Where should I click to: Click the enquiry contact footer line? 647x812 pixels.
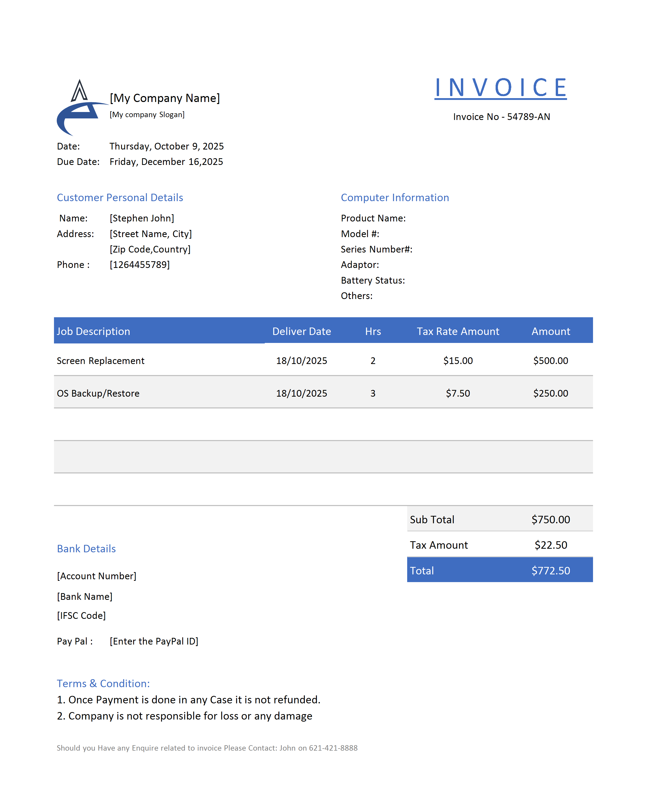point(207,748)
